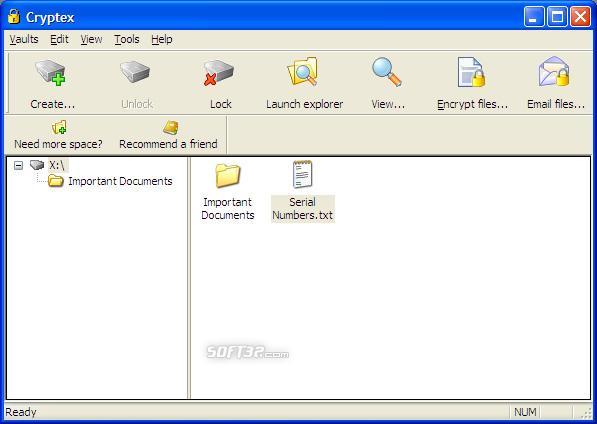597x424 pixels.
Task: Open the View menu
Action: tap(91, 39)
